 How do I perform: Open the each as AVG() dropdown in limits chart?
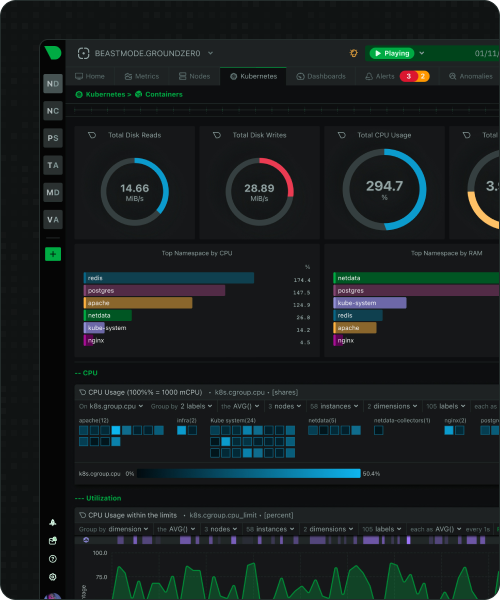(435, 529)
